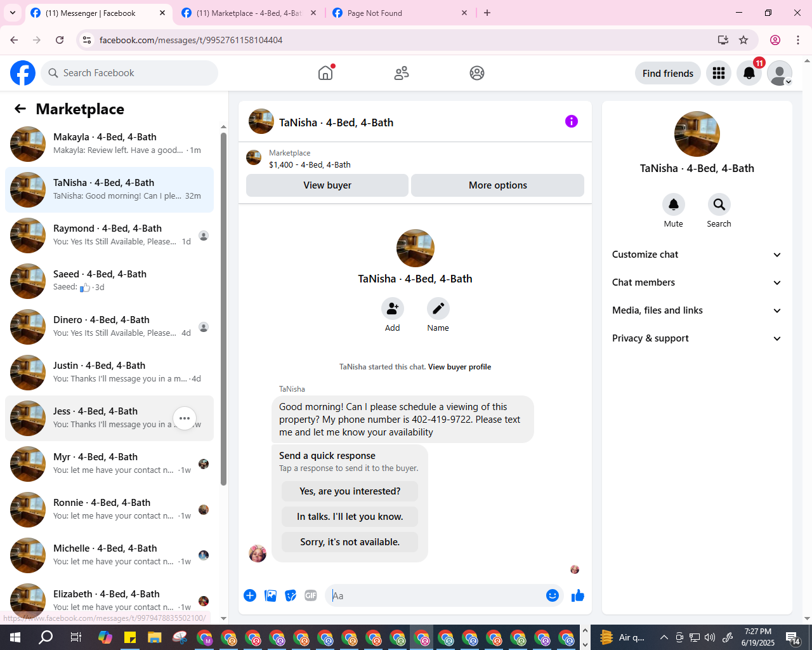The image size is (812, 650).
Task: Go back using the Marketplace back arrow
Action: click(20, 109)
